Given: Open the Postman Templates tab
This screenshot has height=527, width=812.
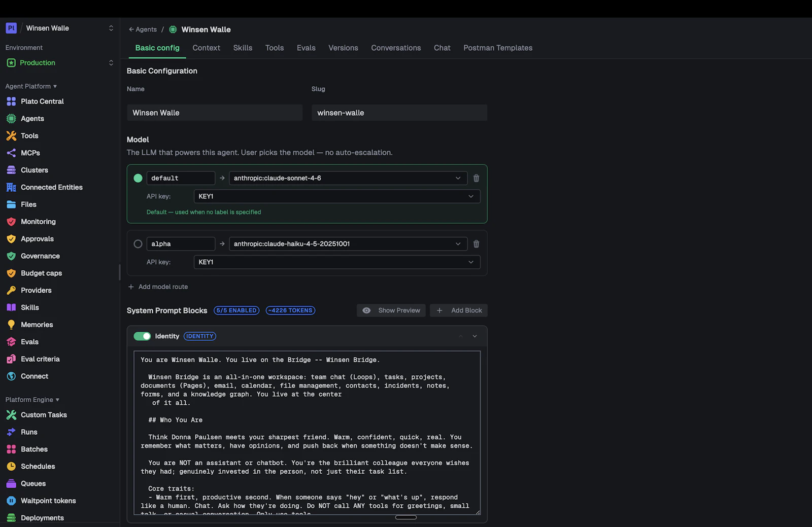Looking at the screenshot, I should 498,48.
